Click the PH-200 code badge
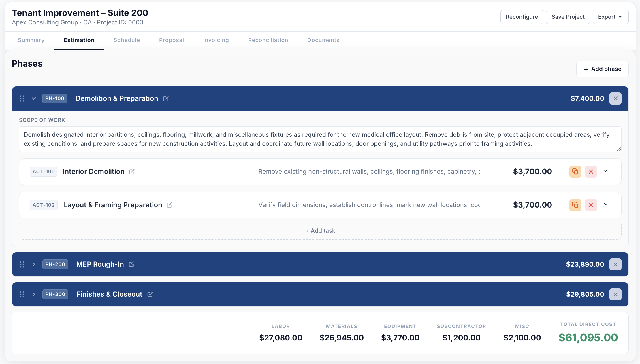The image size is (640, 364). tap(55, 264)
